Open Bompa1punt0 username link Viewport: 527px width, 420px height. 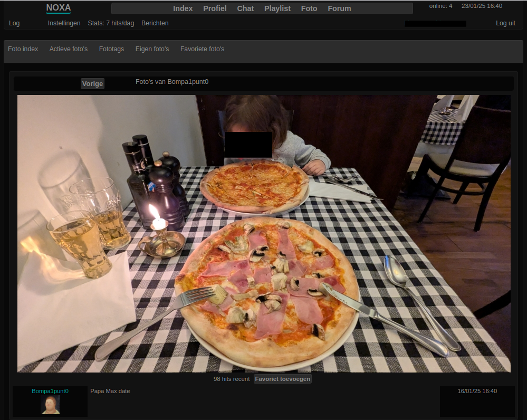click(x=50, y=391)
